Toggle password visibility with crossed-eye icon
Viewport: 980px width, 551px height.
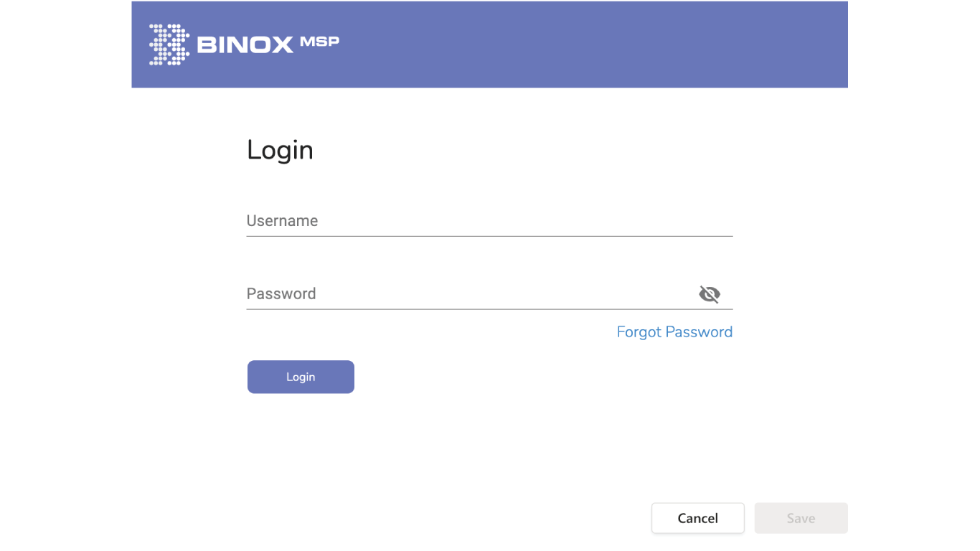[709, 294]
